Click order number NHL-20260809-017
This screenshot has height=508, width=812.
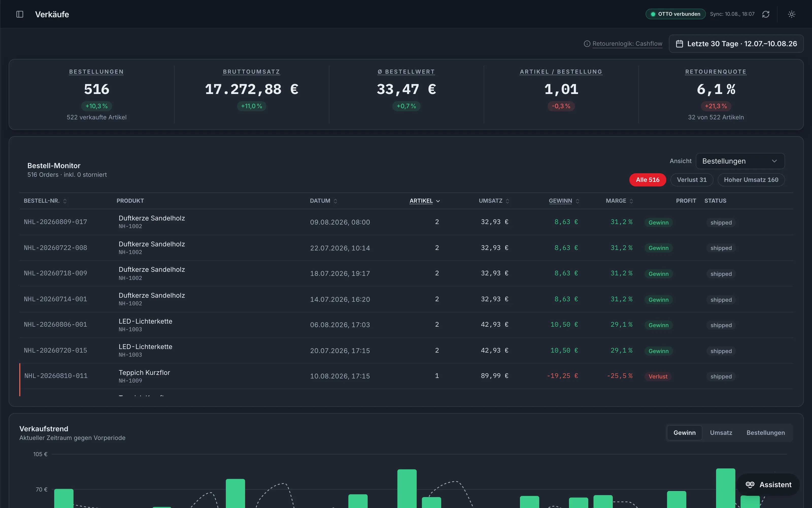point(55,222)
